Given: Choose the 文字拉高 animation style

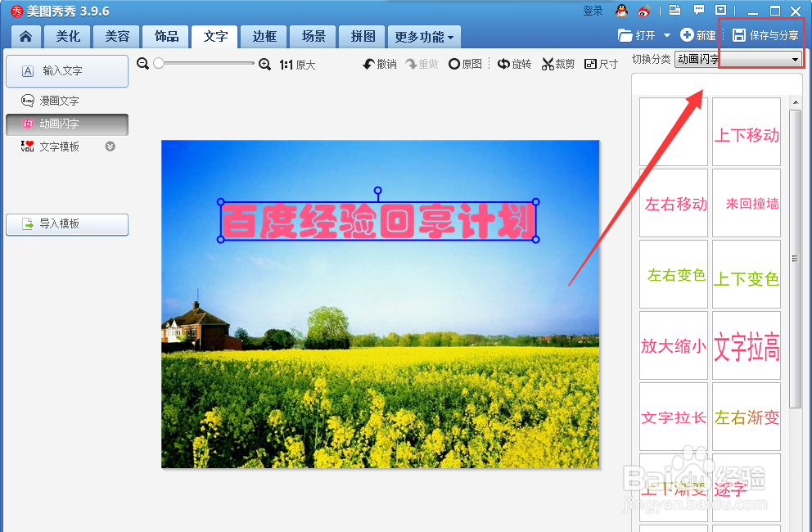Looking at the screenshot, I should pos(747,345).
